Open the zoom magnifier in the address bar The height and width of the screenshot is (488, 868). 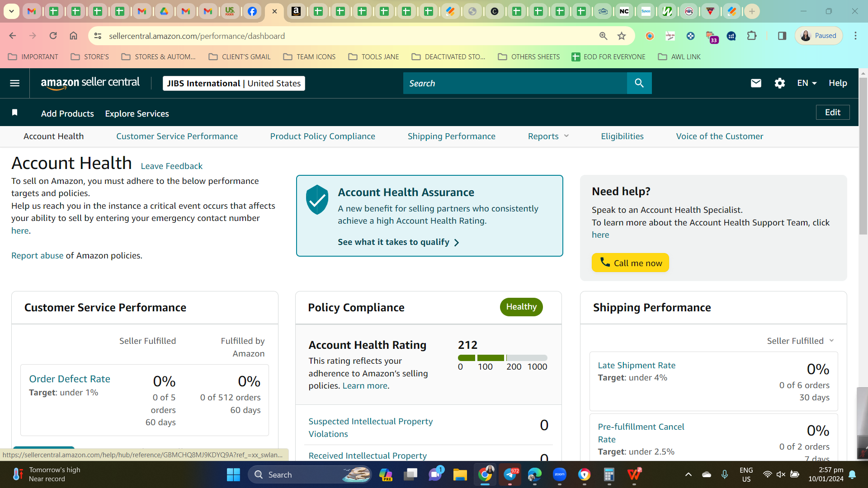(x=603, y=36)
